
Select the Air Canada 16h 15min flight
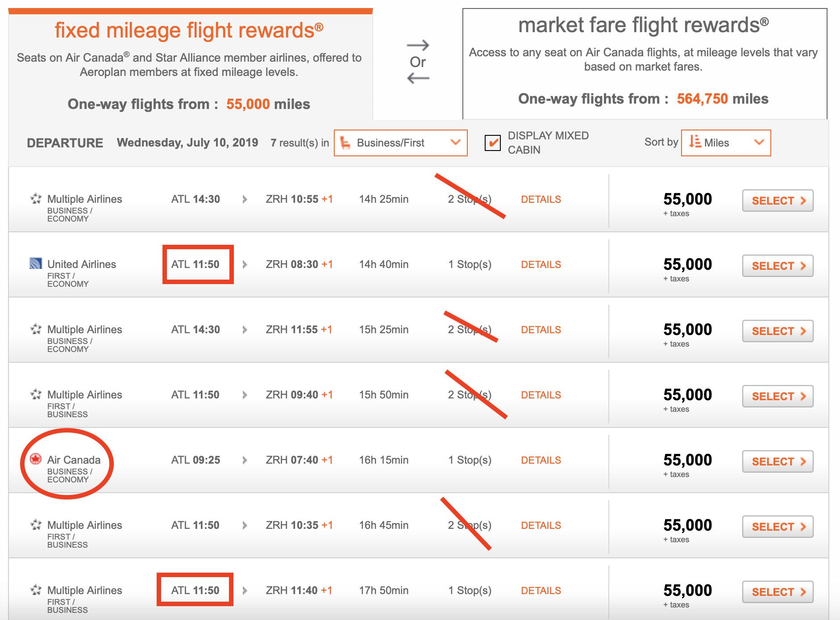point(778,461)
